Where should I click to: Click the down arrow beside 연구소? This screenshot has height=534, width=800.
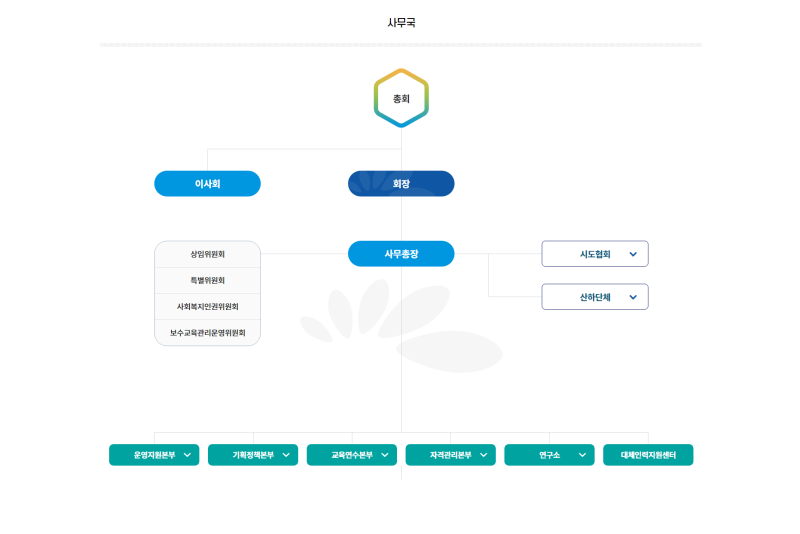click(582, 456)
